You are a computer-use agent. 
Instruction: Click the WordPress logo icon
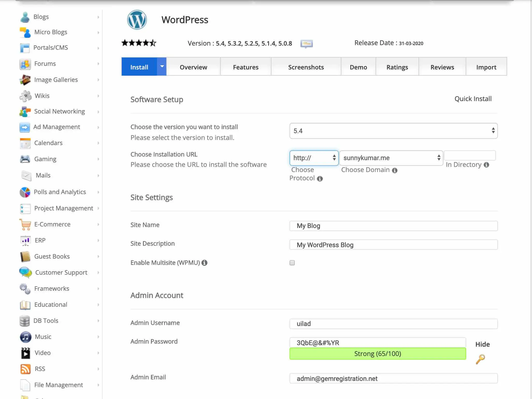137,20
